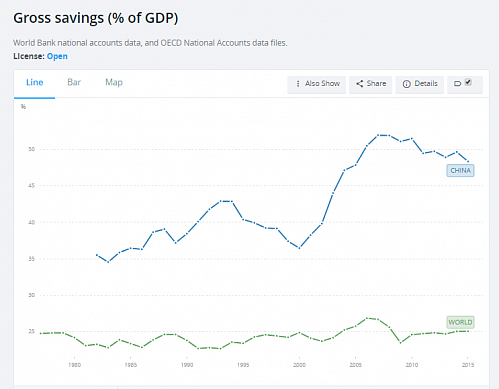
Task: Click the Share icon
Action: (x=359, y=84)
